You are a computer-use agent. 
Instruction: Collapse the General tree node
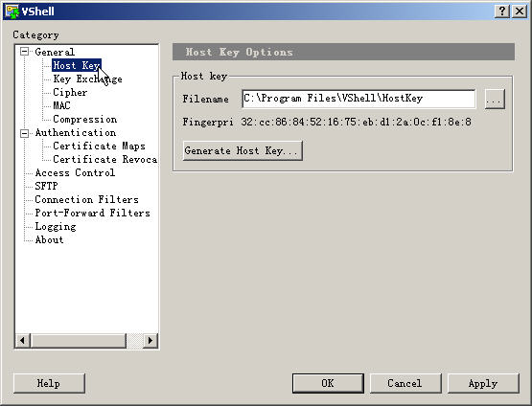point(24,52)
